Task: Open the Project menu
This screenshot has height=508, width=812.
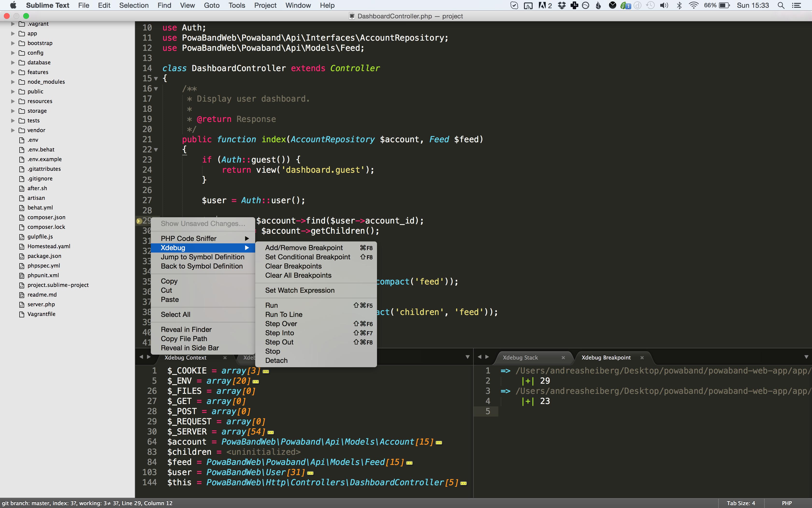Action: click(x=265, y=5)
